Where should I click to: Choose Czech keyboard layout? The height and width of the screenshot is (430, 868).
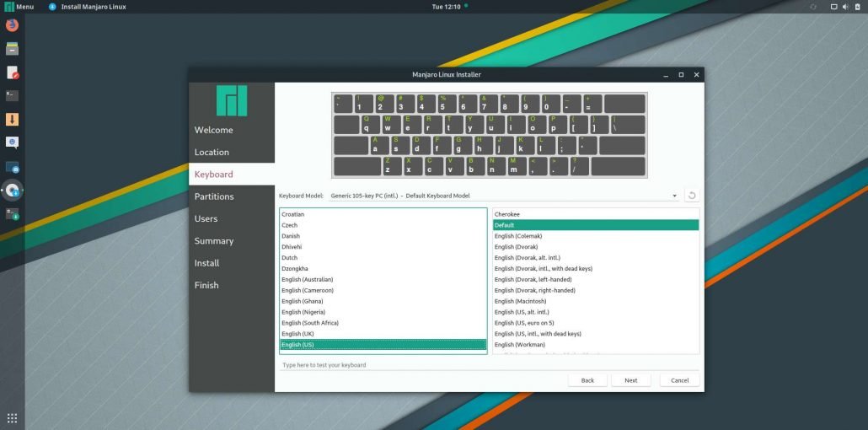[383, 225]
